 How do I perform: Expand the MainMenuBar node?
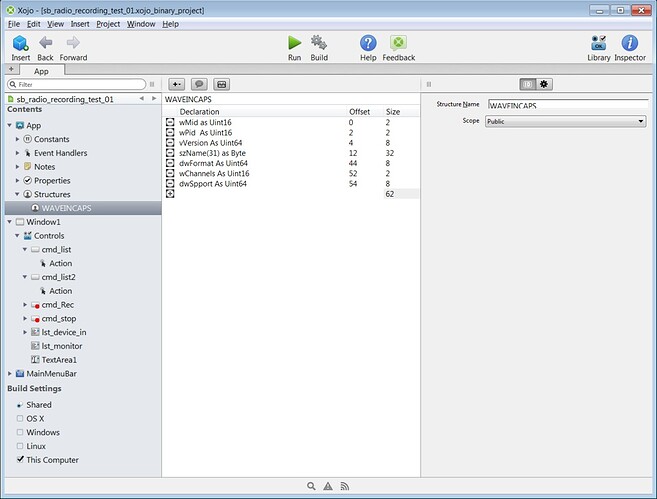point(9,373)
